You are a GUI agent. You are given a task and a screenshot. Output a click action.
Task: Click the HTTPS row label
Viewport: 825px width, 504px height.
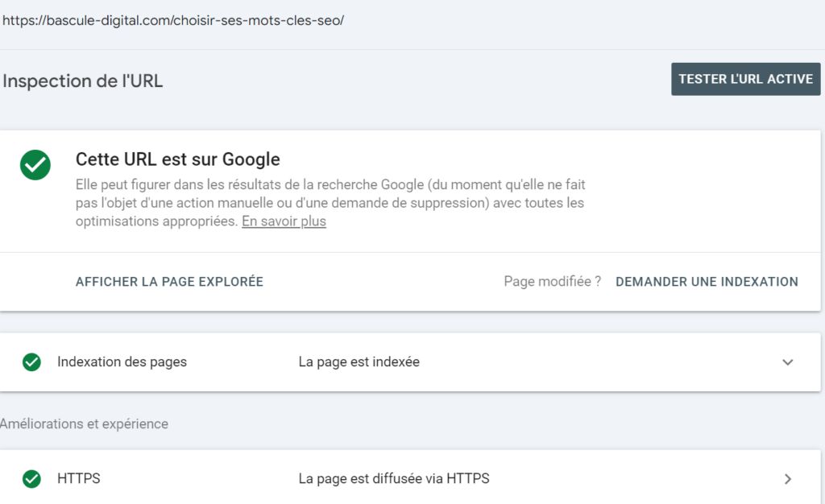pos(78,478)
